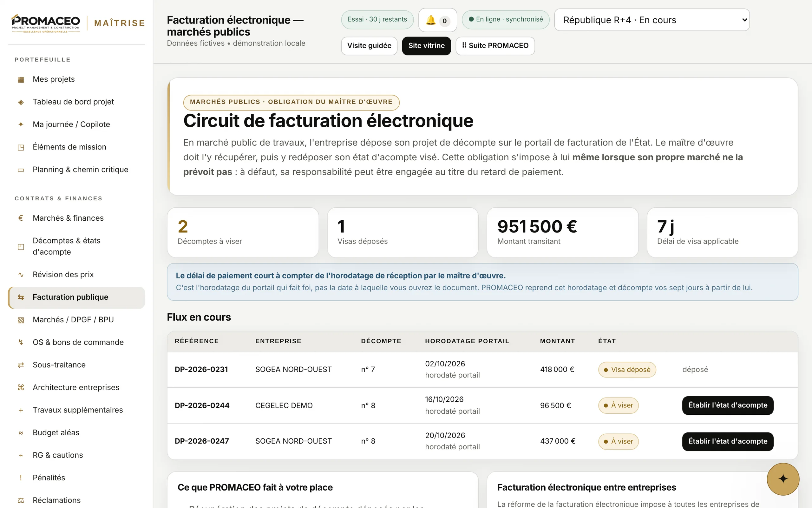812x508 pixels.
Task: Click the Pénalités exclamation icon
Action: [21, 478]
